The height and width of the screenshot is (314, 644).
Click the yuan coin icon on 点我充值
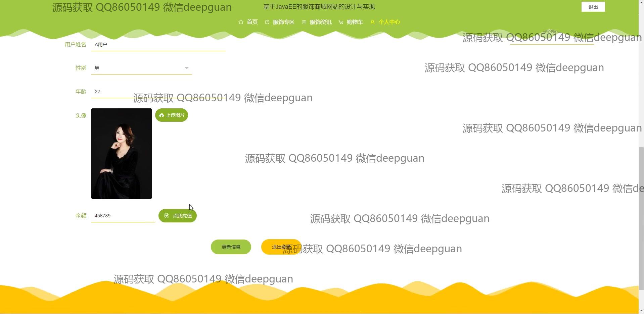(x=167, y=216)
